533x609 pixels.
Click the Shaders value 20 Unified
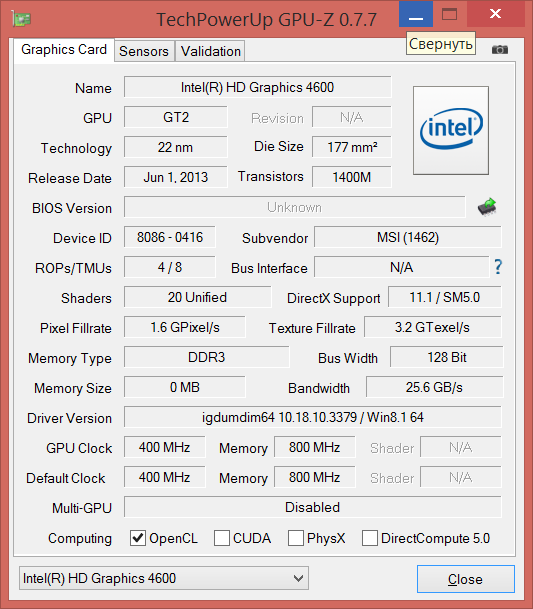[x=197, y=297]
